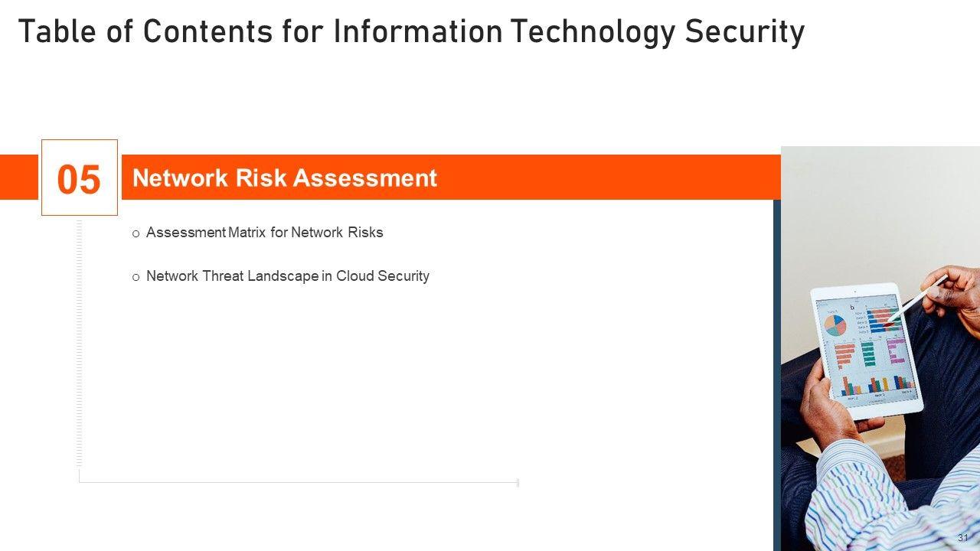Click the slide title about Information Technology Security
Screen dimensions: 980x551
pos(411,32)
